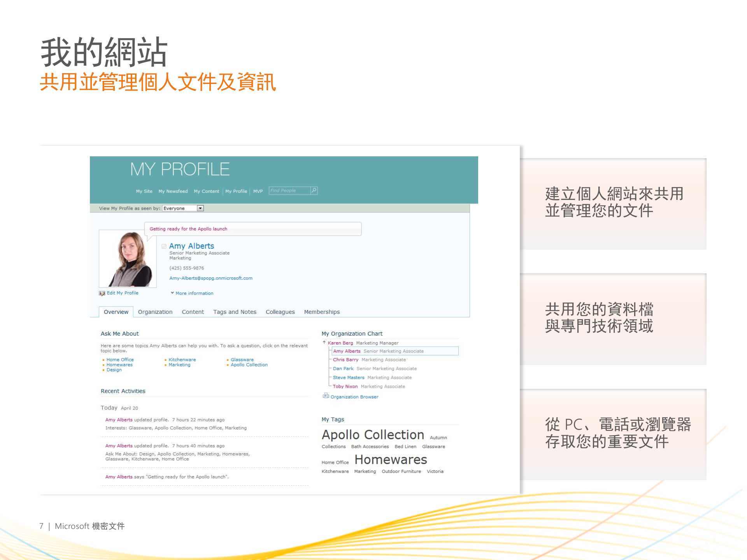Open the Colleagues tab

[280, 311]
